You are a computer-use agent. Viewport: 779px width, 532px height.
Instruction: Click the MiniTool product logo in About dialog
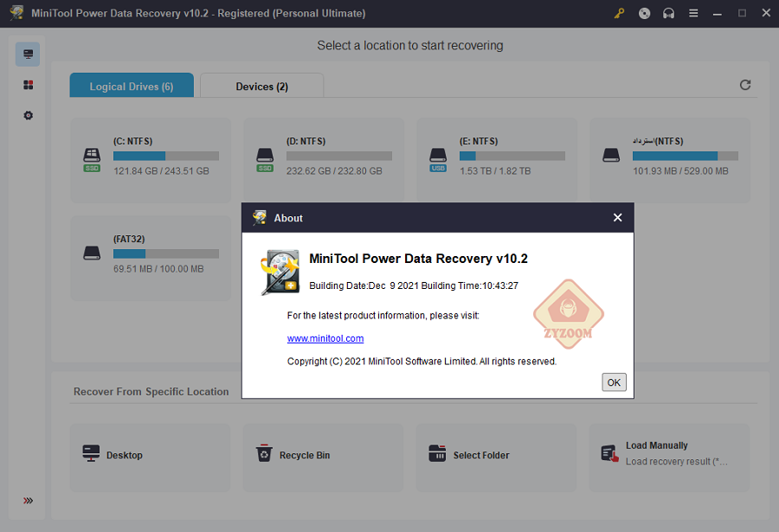point(280,272)
